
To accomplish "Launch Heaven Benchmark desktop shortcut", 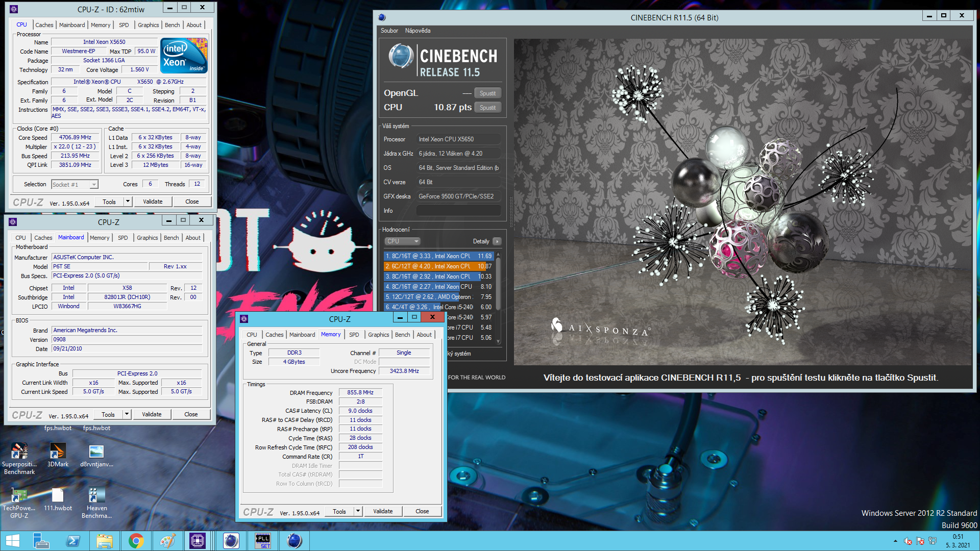I will pos(96,503).
